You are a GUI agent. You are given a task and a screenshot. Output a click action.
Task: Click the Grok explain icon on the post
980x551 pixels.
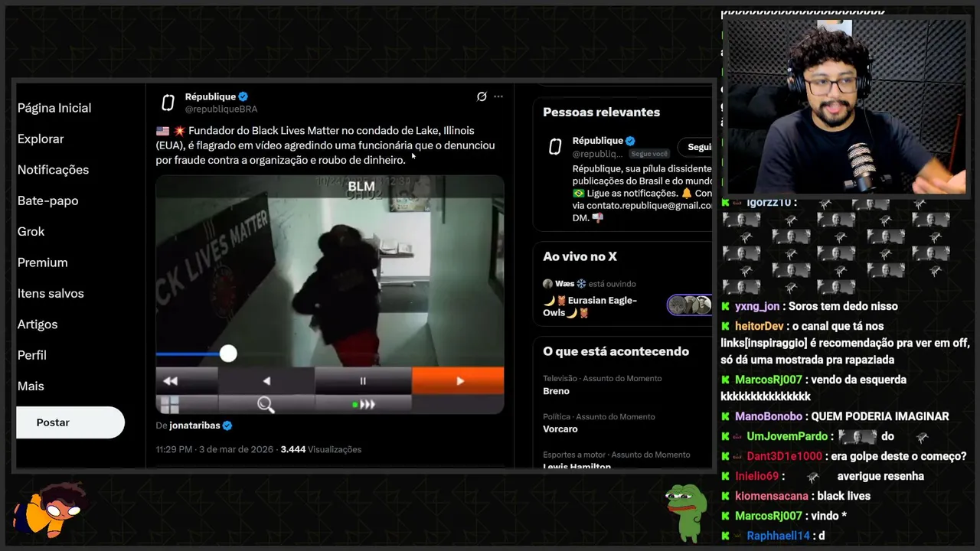coord(482,96)
